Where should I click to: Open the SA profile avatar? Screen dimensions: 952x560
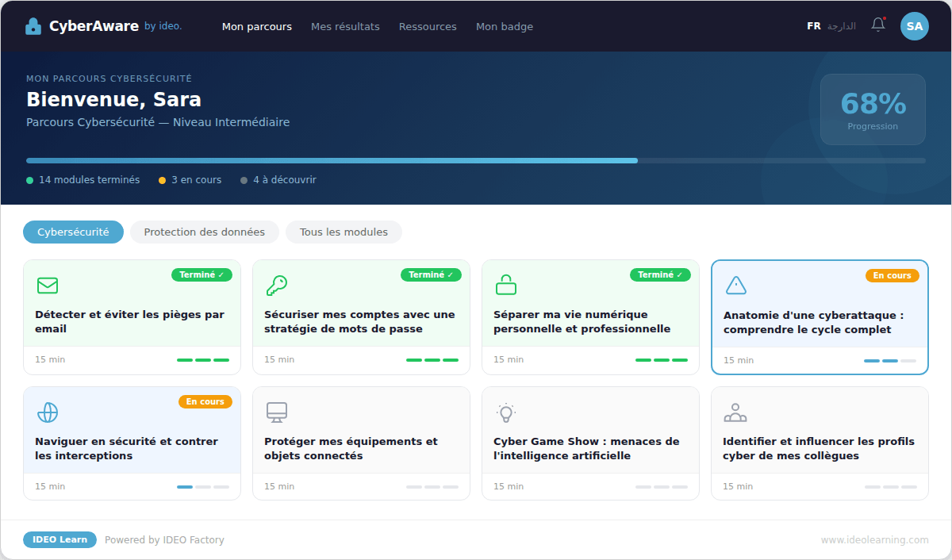point(914,25)
